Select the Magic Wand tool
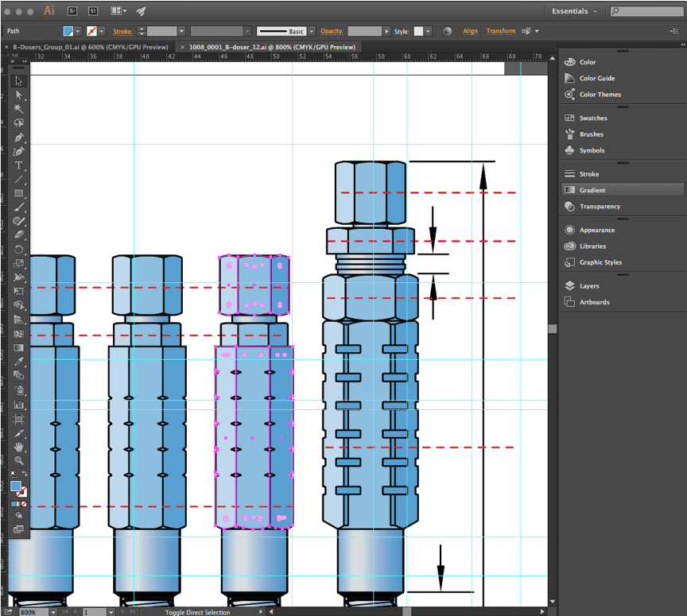The height and width of the screenshot is (616, 687). (19, 109)
